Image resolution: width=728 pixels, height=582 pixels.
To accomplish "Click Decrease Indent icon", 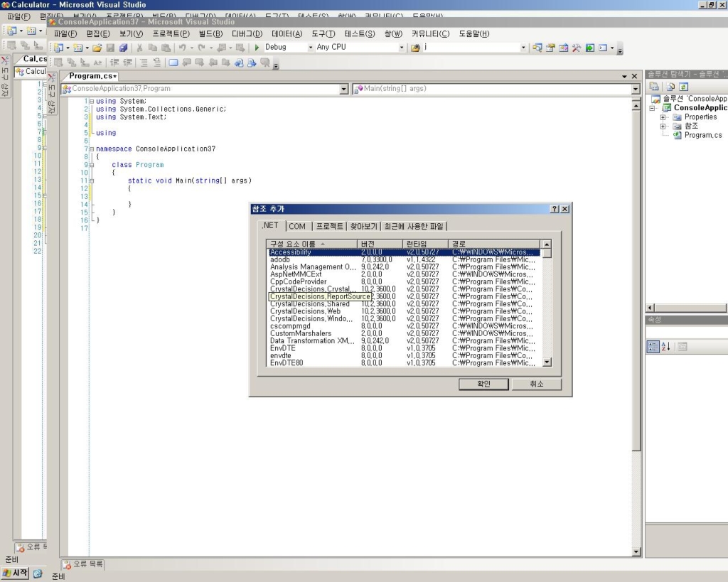I will point(114,63).
